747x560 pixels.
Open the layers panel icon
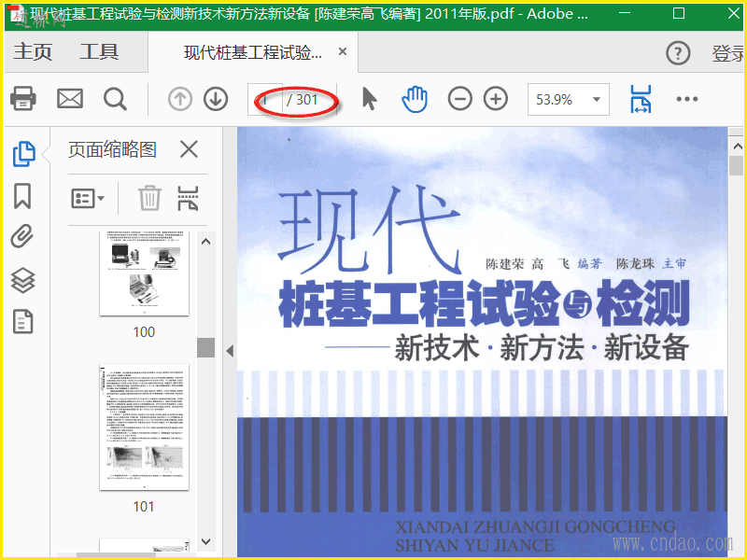coord(22,280)
